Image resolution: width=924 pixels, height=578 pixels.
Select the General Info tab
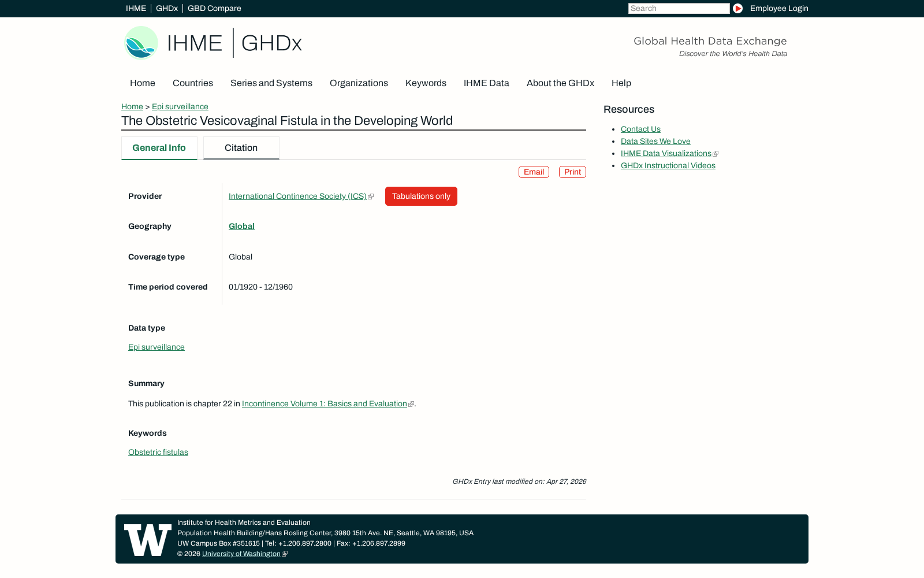[159, 148]
